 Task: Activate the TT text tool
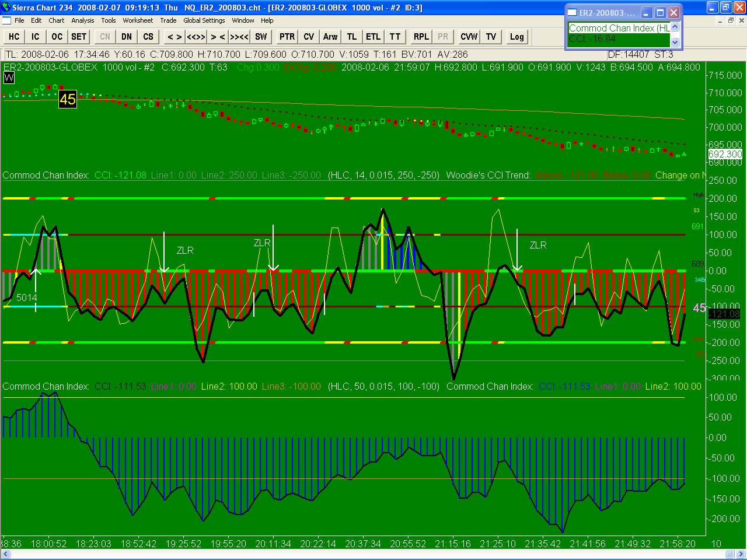click(395, 37)
